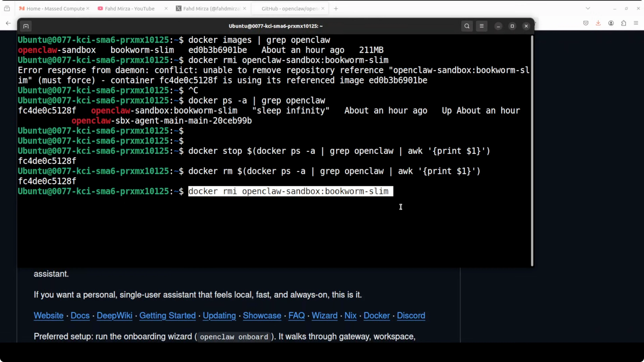Viewport: 644px width, 362px height.
Task: Open the Firefox View icon
Action: point(7,9)
